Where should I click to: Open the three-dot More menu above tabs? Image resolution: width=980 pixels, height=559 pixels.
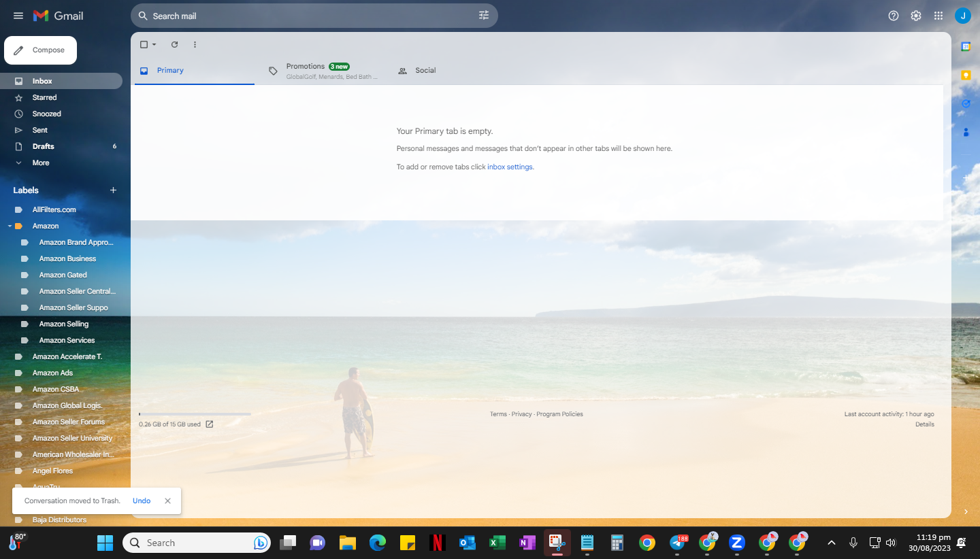click(x=195, y=45)
